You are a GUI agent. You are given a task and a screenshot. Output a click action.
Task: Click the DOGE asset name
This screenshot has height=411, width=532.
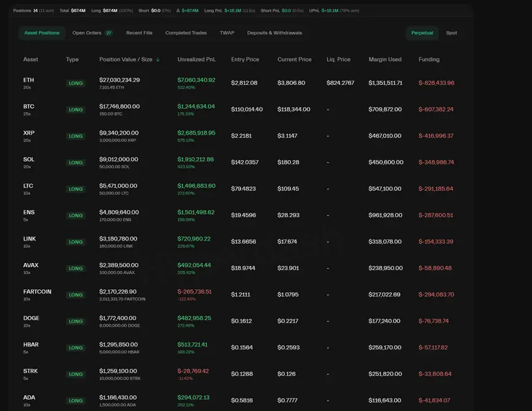click(x=31, y=318)
